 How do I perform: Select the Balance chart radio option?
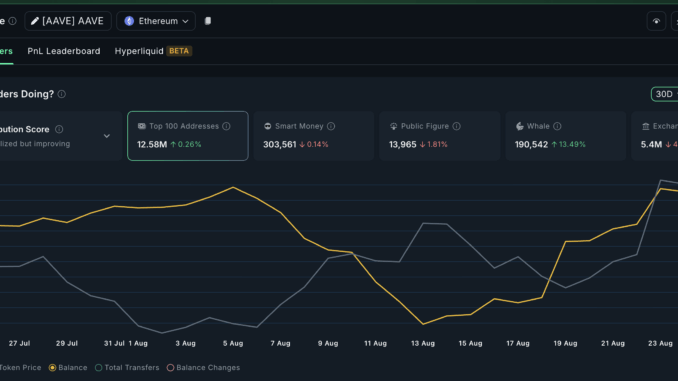[52, 368]
